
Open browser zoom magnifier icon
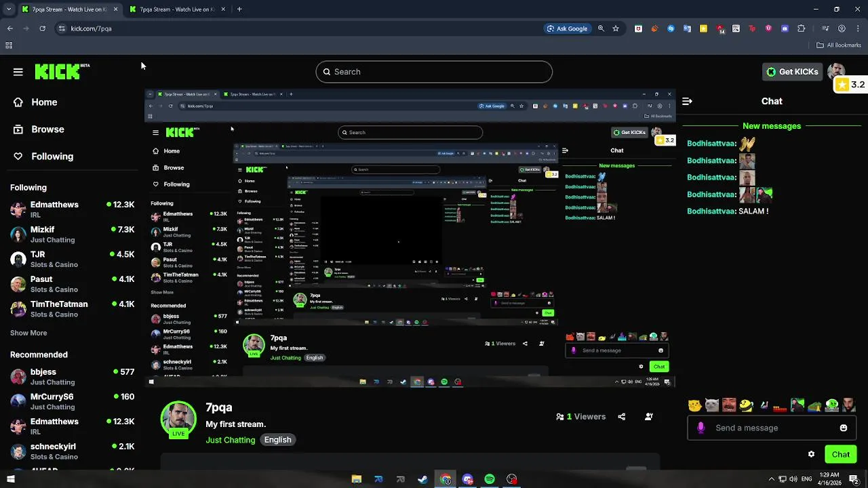tap(601, 28)
